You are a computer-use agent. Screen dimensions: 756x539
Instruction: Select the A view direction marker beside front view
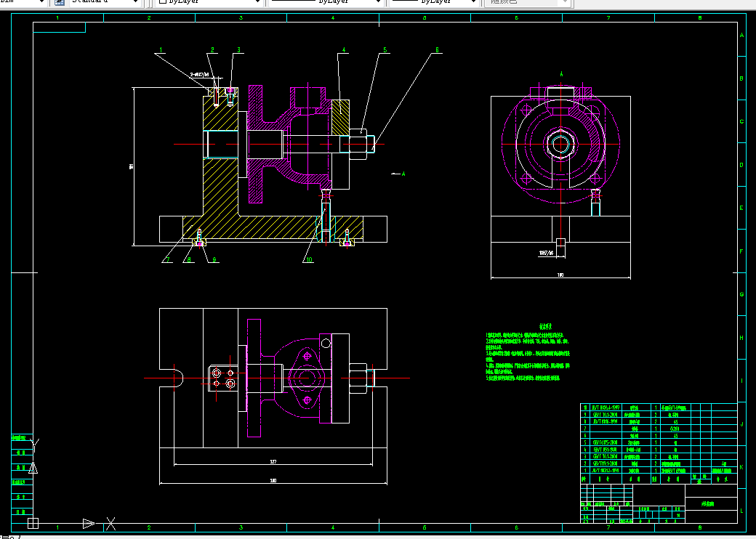coord(398,174)
